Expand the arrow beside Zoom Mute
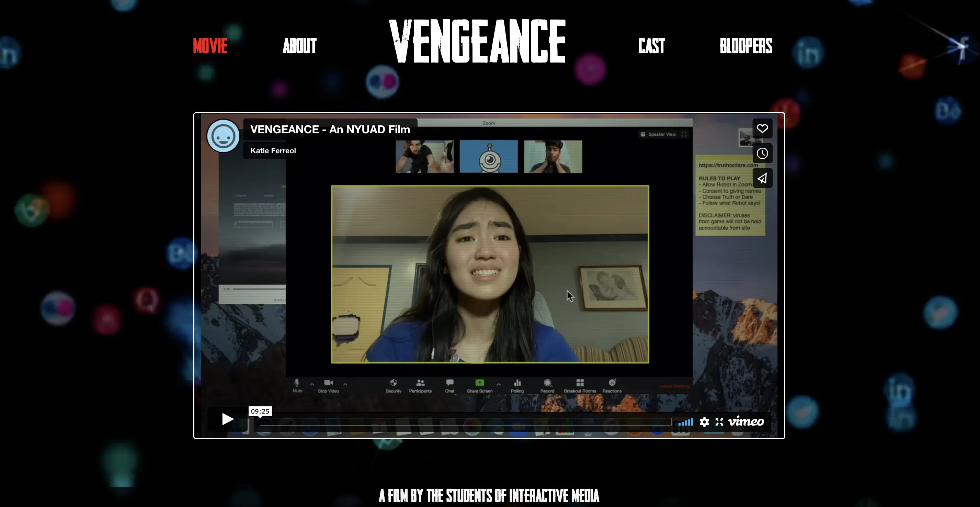 [312, 384]
